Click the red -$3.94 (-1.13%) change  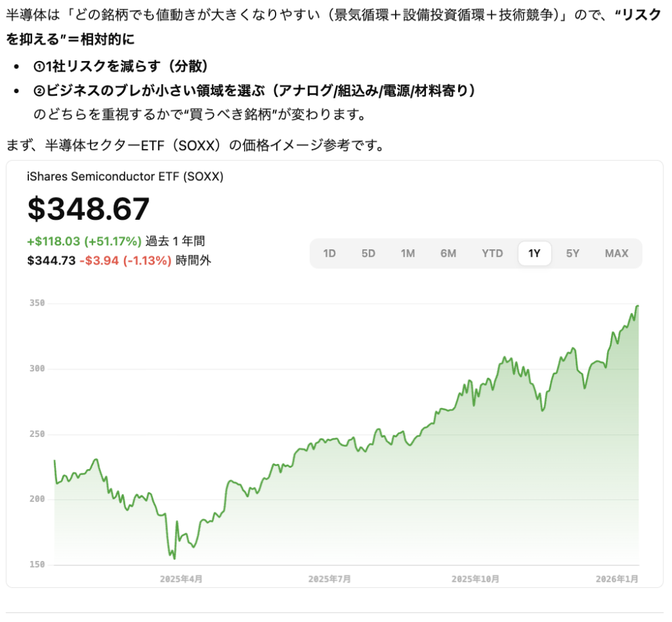[x=125, y=260]
